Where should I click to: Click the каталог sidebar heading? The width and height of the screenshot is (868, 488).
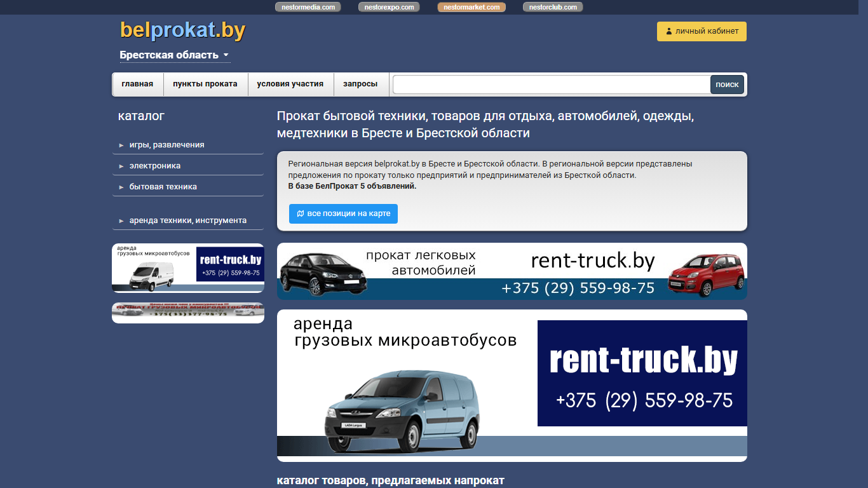(141, 116)
